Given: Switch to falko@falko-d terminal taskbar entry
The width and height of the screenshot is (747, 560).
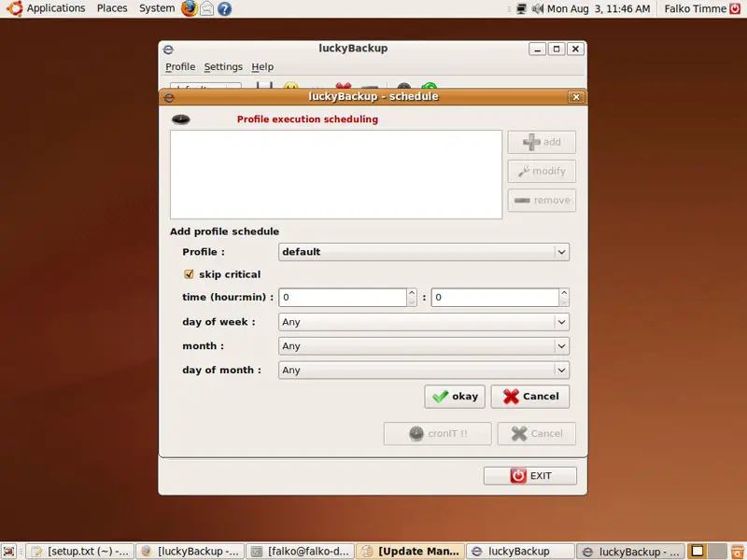Looking at the screenshot, I should pos(301,552).
